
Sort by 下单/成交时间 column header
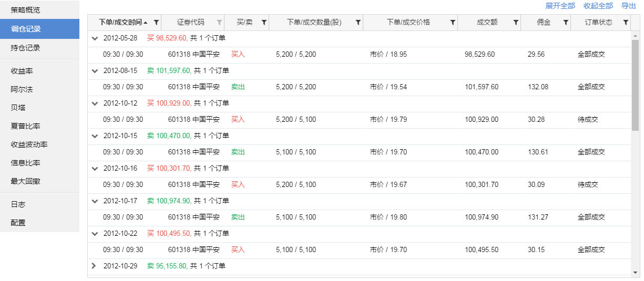[120, 23]
